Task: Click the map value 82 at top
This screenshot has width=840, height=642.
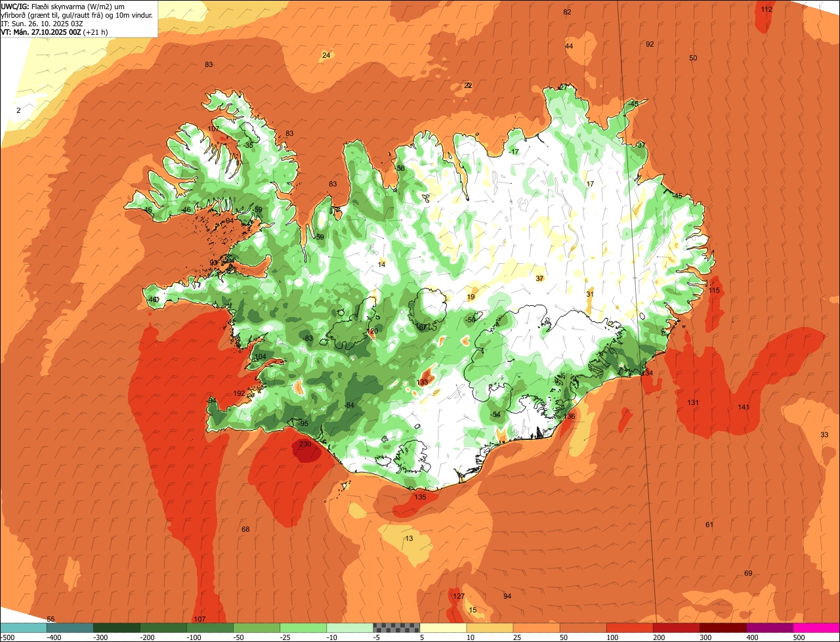Action: coord(567,12)
